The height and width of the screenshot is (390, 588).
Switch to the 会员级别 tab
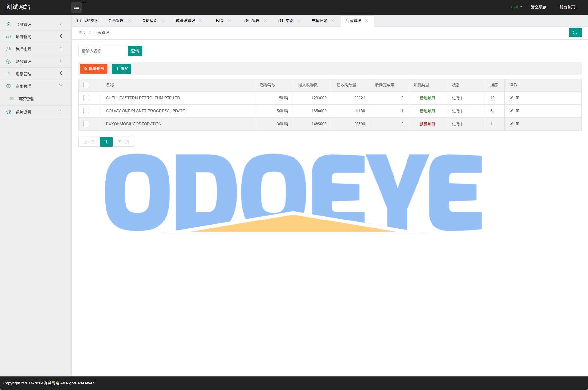coord(150,20)
